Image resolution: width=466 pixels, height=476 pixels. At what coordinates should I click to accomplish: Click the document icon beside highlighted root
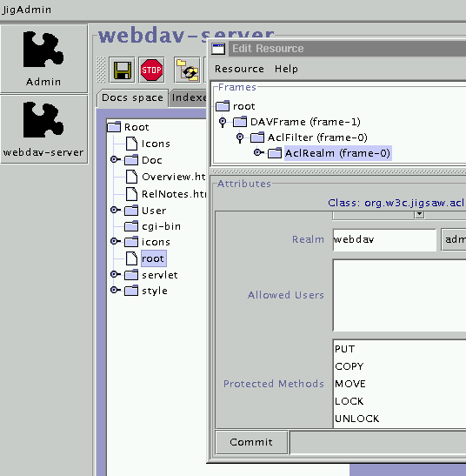[x=131, y=258]
